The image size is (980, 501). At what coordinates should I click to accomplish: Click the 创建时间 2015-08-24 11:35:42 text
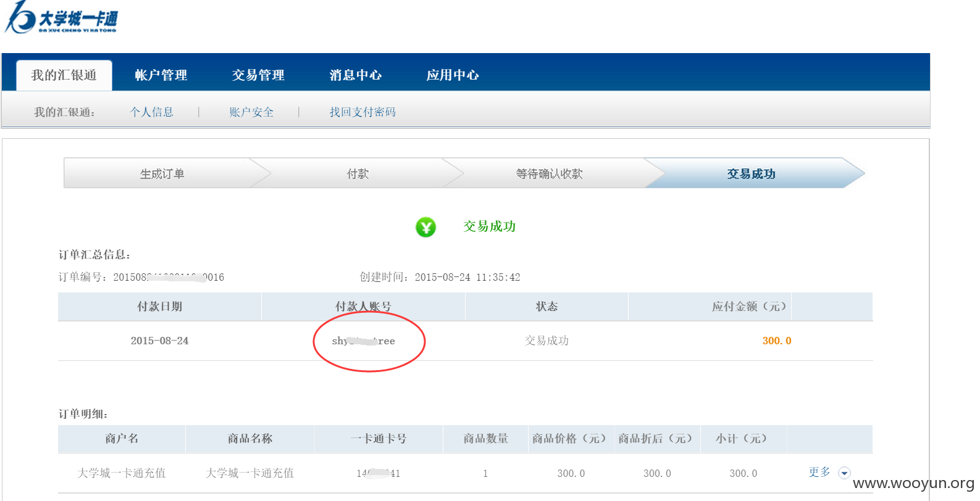tap(440, 277)
